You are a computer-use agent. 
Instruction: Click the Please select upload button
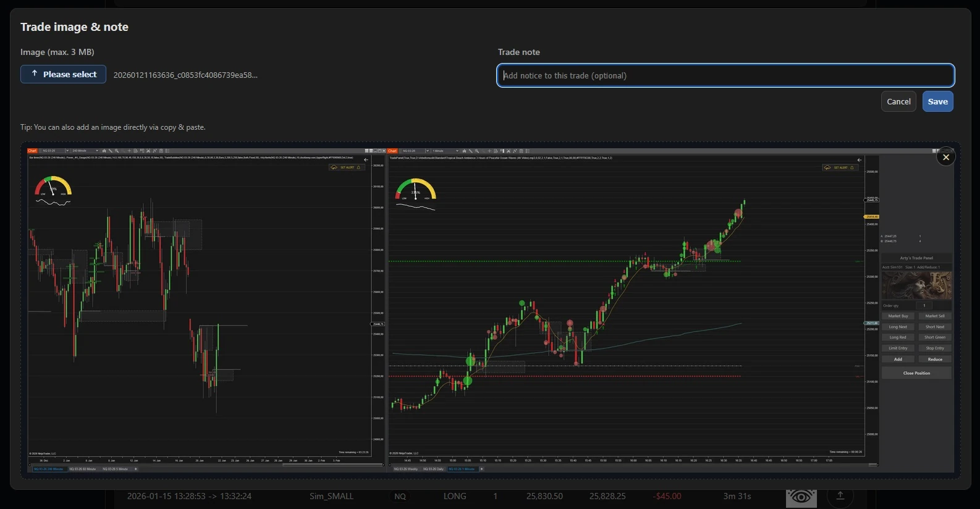pos(63,74)
